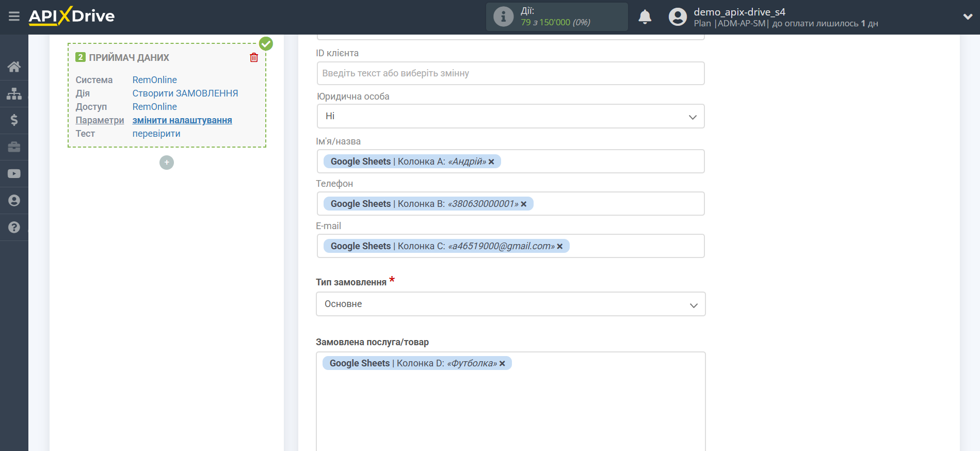Click the Колонка C gmail variable tag
The height and width of the screenshot is (451, 980).
446,246
